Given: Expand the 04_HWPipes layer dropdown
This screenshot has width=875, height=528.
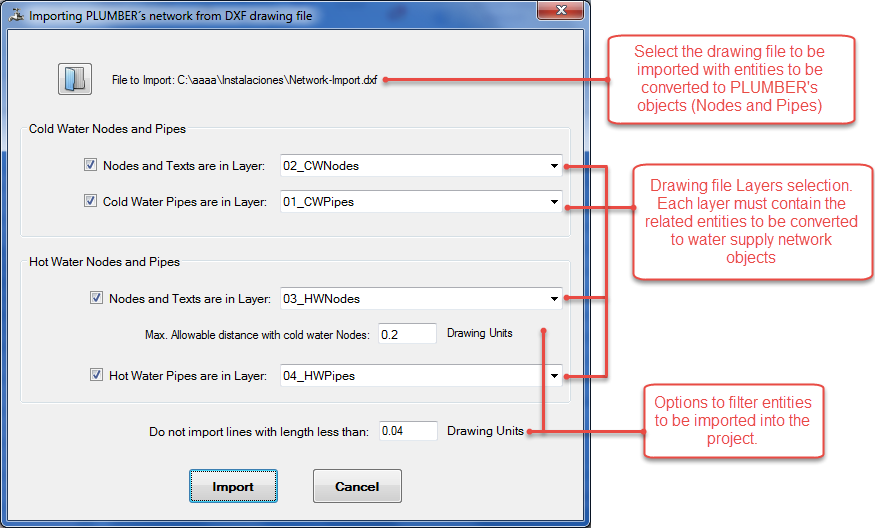Looking at the screenshot, I should coord(554,376).
